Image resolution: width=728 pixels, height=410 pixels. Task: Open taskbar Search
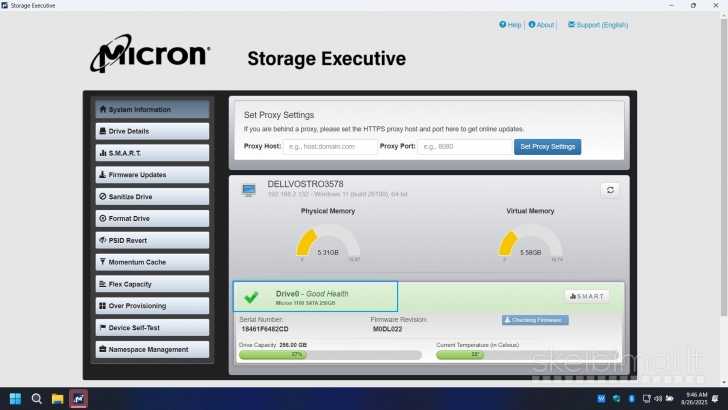tap(37, 399)
